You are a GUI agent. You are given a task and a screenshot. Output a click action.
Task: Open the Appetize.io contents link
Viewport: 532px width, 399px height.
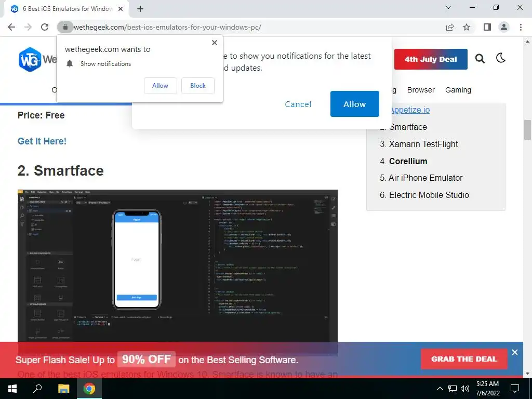409,110
